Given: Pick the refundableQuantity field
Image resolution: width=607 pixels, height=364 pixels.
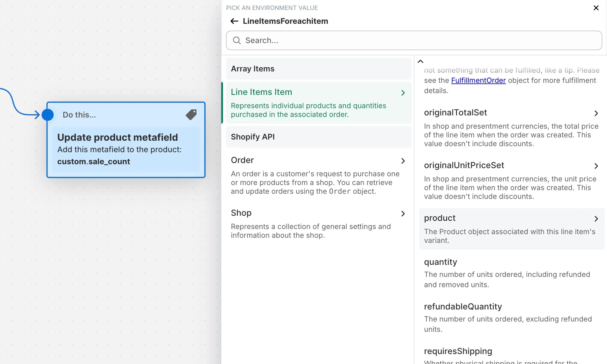Looking at the screenshot, I should click(x=511, y=317).
